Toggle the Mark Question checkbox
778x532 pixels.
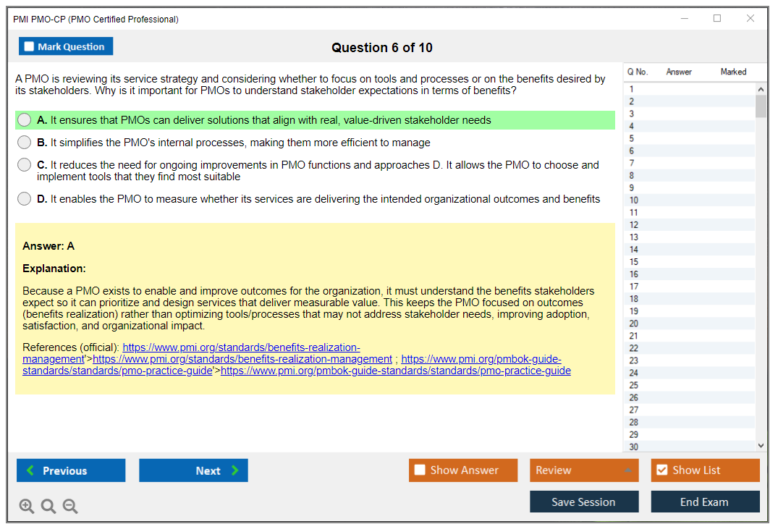28,46
